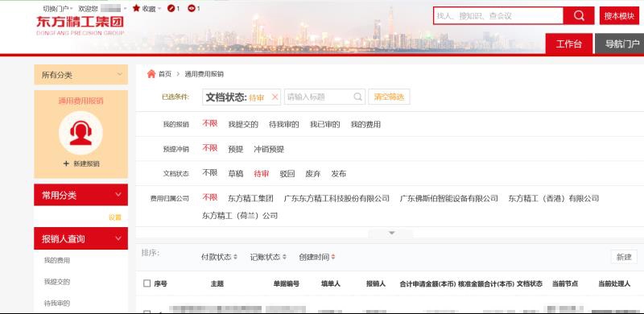Open the pencil to-do badge icon
Image resolution: width=644 pixels, height=314 pixels.
[x=171, y=8]
